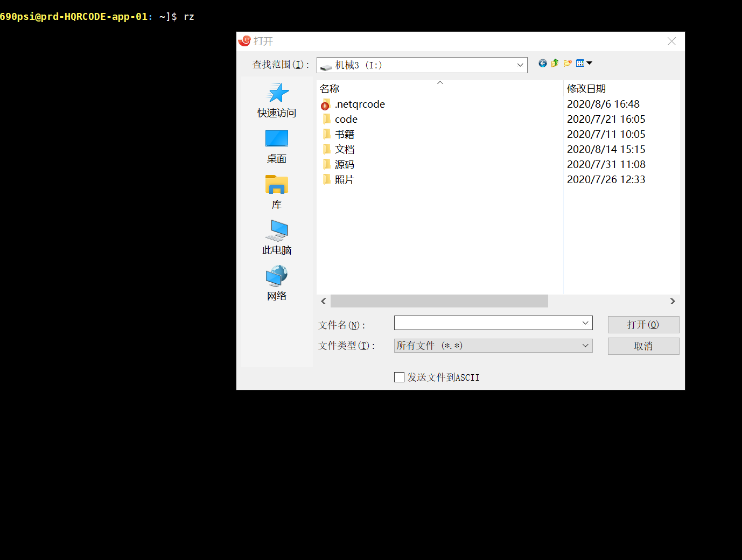Create a new folder via toolbar icon

pyautogui.click(x=568, y=64)
